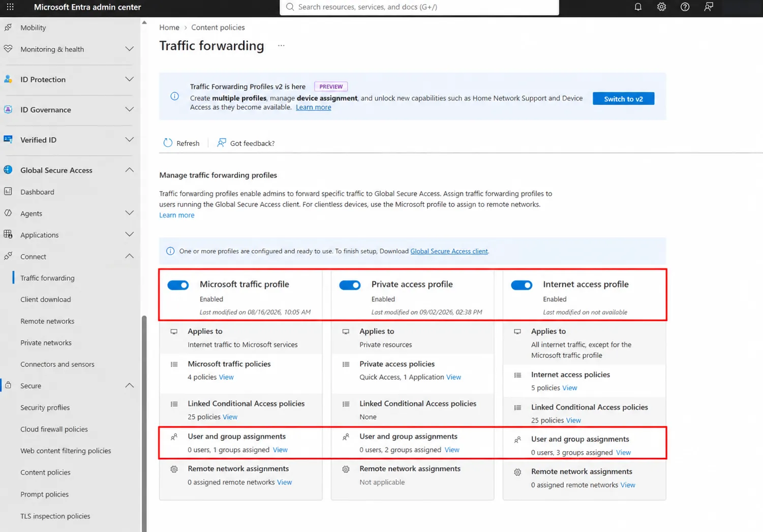Click the Verified ID sidebar icon
The image size is (763, 532).
point(8,139)
